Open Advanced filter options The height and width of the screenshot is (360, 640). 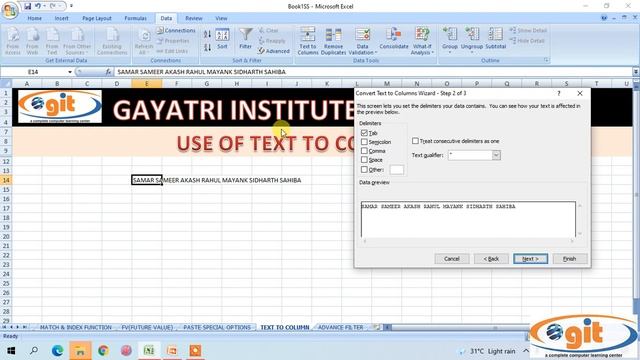point(274,51)
